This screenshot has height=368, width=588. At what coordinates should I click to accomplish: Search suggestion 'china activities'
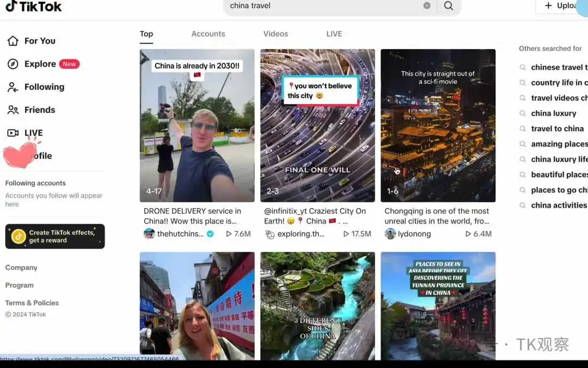pos(559,206)
